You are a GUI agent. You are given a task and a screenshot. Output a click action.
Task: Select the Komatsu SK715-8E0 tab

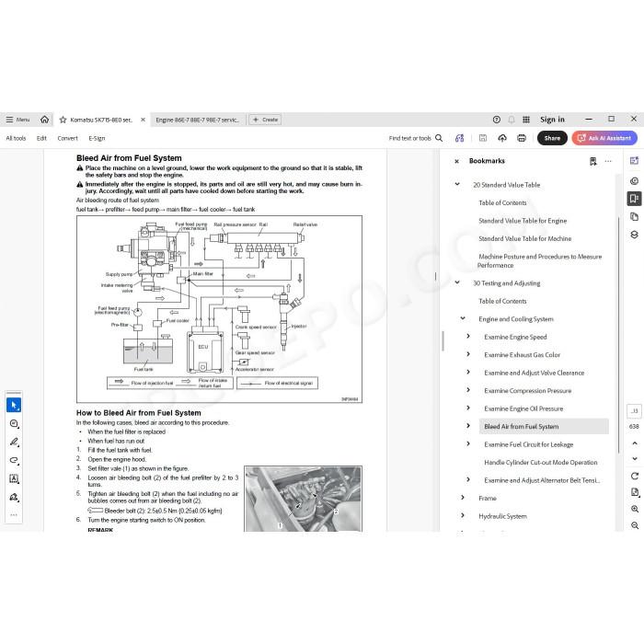(x=100, y=120)
